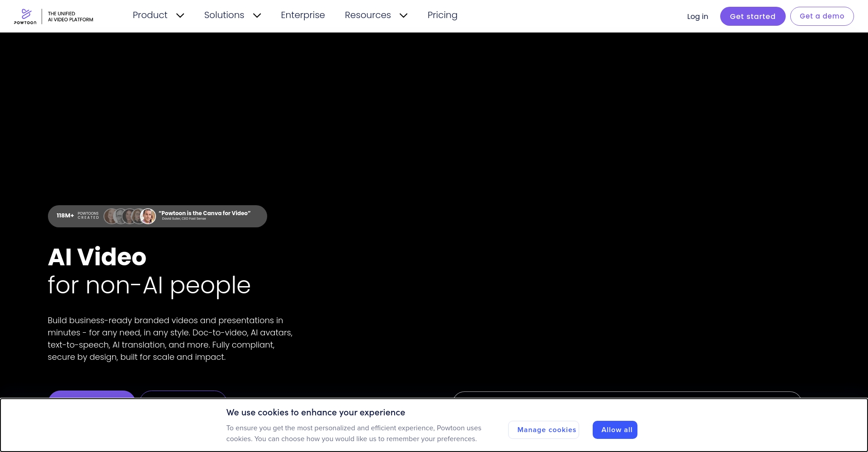Expand the Resources dropdown chevron
Viewport: 868px width, 452px height.
(x=403, y=16)
